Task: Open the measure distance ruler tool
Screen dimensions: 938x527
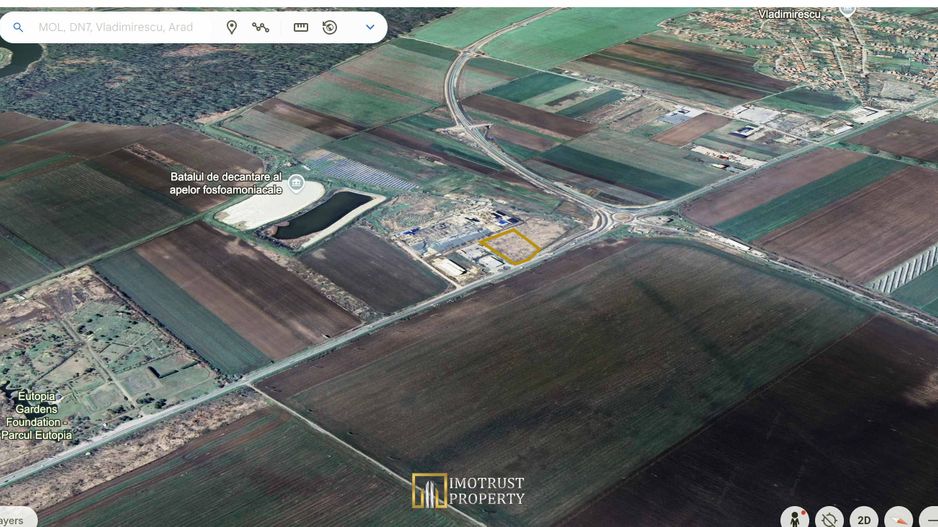Action: pos(301,28)
